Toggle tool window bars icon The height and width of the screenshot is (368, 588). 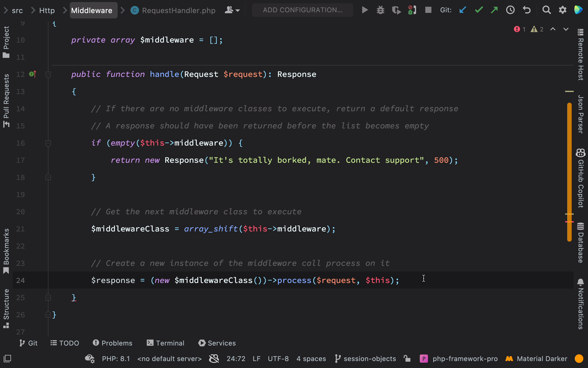tap(7, 359)
